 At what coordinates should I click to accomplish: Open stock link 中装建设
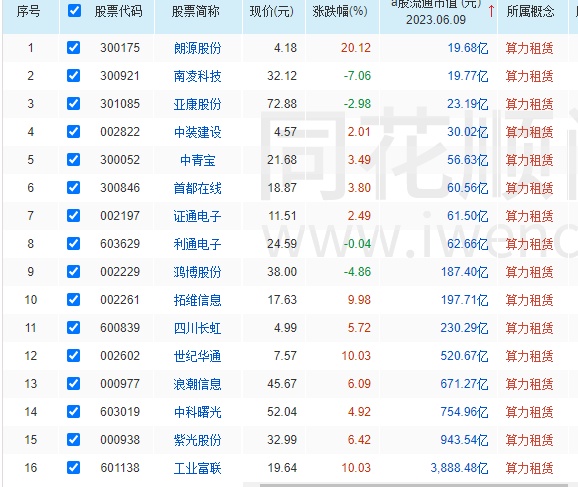(x=198, y=132)
